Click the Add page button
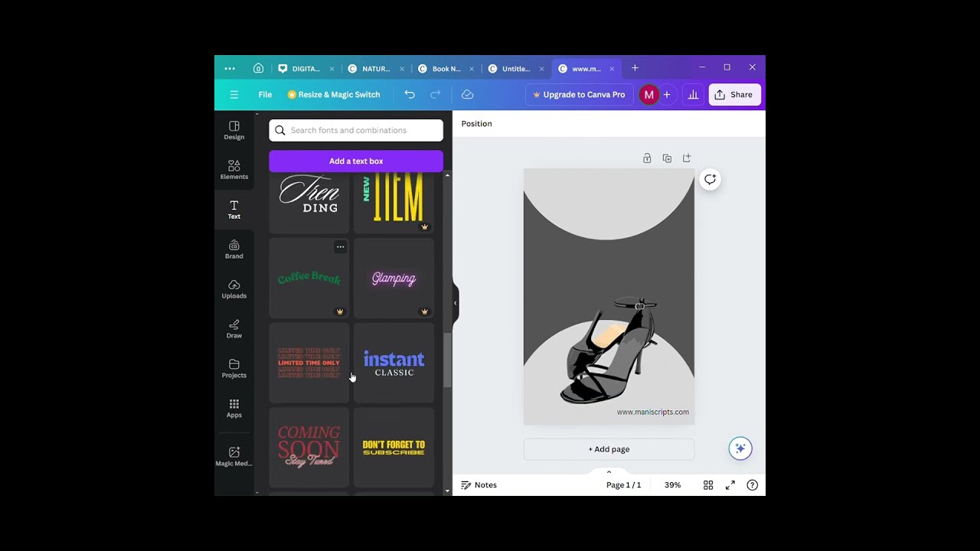This screenshot has height=551, width=980. pos(609,449)
